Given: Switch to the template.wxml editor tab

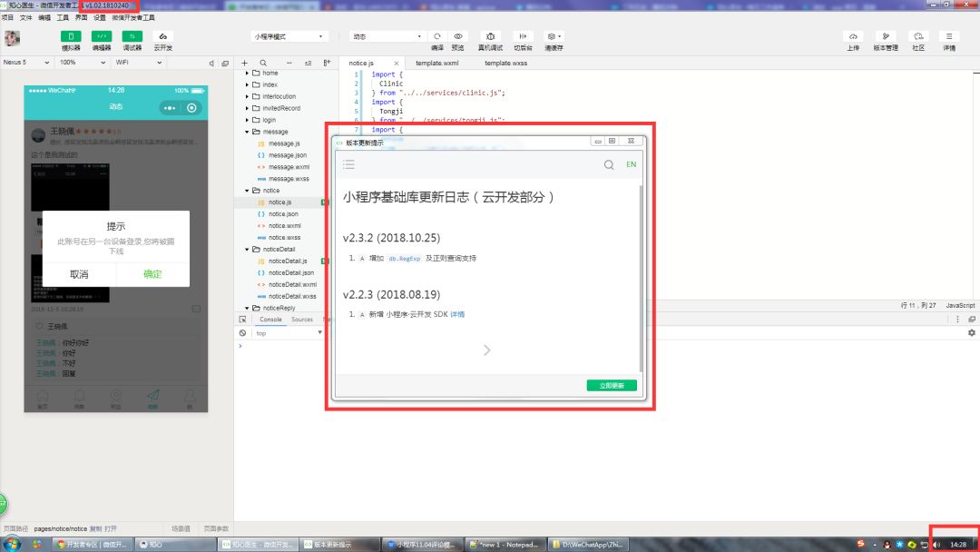Looking at the screenshot, I should point(436,64).
